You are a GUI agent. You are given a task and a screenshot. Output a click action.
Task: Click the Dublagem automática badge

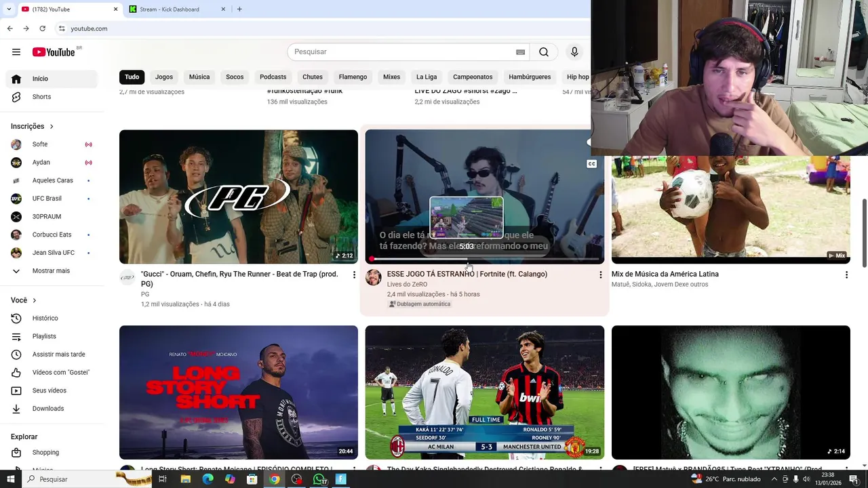point(420,304)
